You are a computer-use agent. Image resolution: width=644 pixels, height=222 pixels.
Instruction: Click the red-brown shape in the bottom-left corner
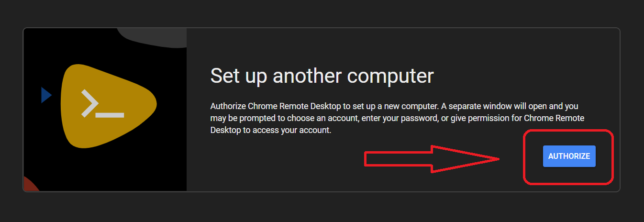pyautogui.click(x=30, y=184)
